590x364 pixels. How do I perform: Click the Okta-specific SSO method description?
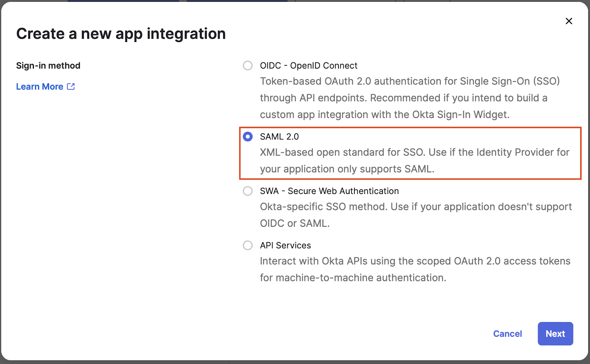click(416, 215)
